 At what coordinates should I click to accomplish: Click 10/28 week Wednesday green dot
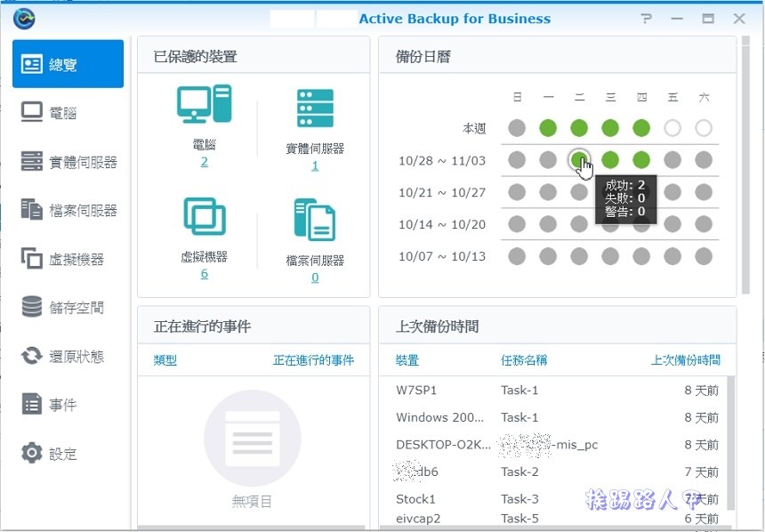coord(610,159)
